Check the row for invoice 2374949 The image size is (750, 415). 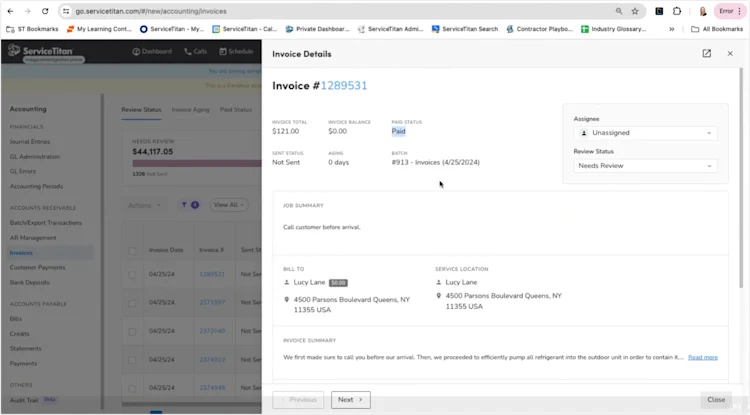(x=132, y=388)
